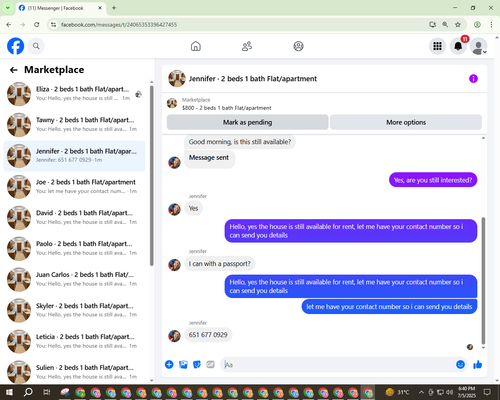Click the chat messages scrollbar

483,281
